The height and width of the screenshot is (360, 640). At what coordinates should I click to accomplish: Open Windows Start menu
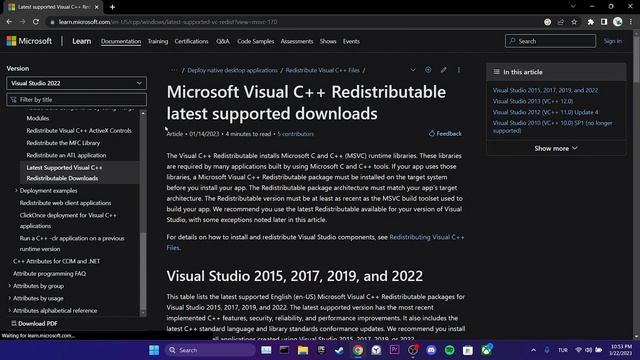pos(154,350)
